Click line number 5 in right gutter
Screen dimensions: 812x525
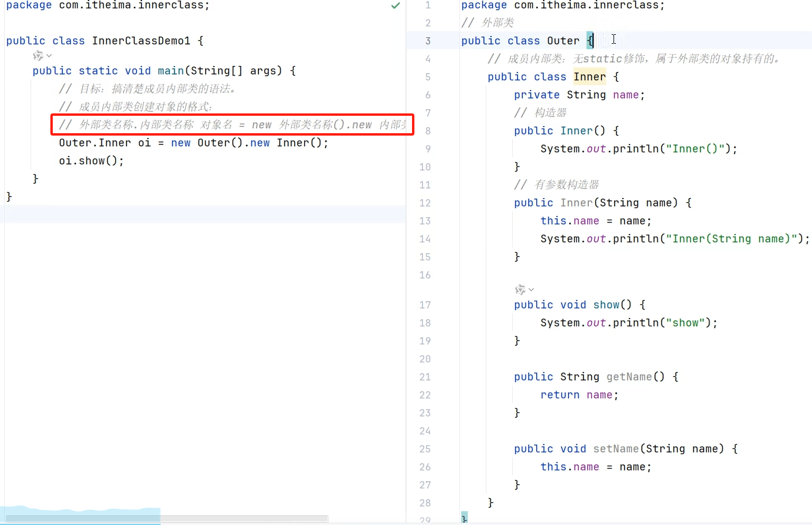pos(428,77)
